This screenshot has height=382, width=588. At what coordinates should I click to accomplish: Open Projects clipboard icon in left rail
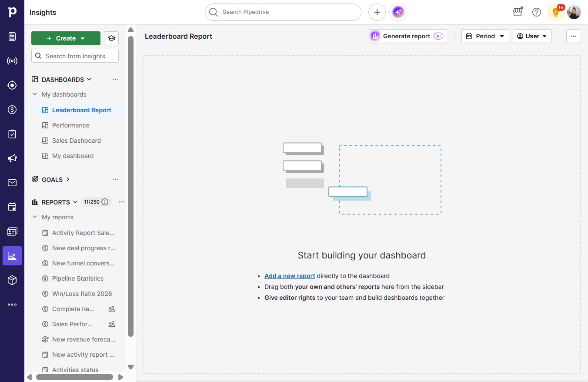(12, 134)
